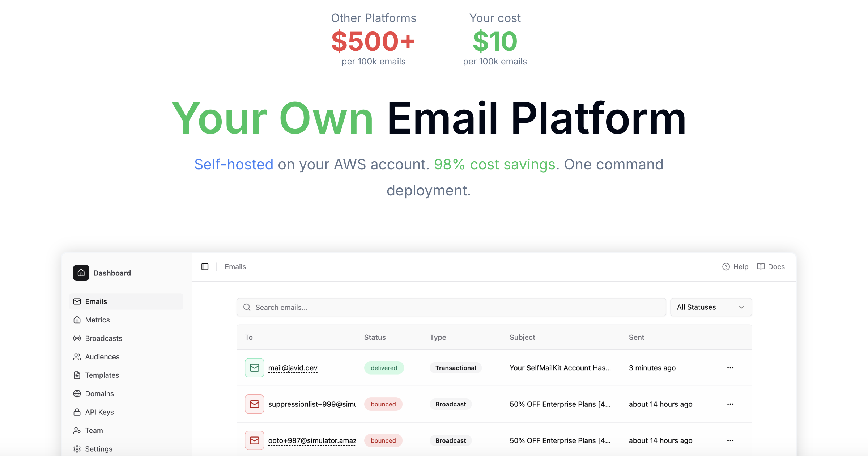Open Settings in the sidebar
868x456 pixels.
coord(126,449)
